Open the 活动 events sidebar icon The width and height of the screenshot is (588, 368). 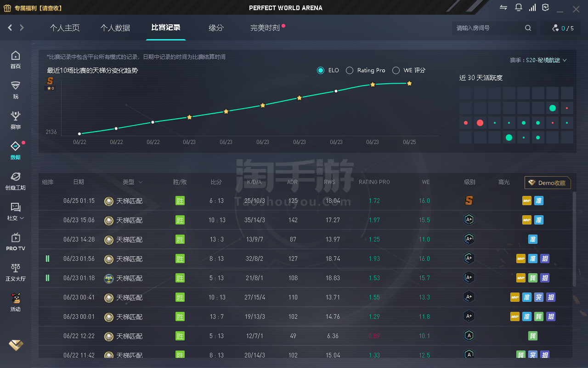[16, 298]
